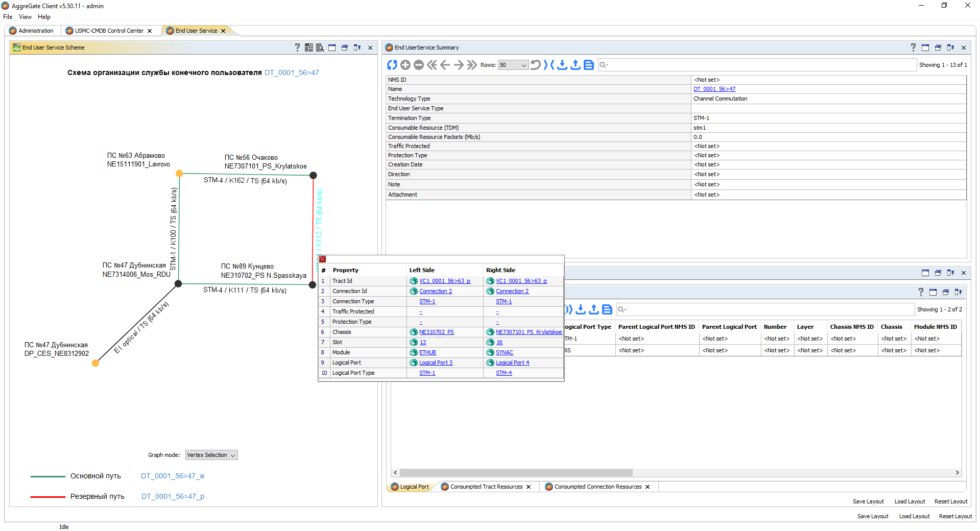This screenshot has height=531, width=980.
Task: Open the dashboard layout icon in the scheme panel
Action: click(309, 47)
